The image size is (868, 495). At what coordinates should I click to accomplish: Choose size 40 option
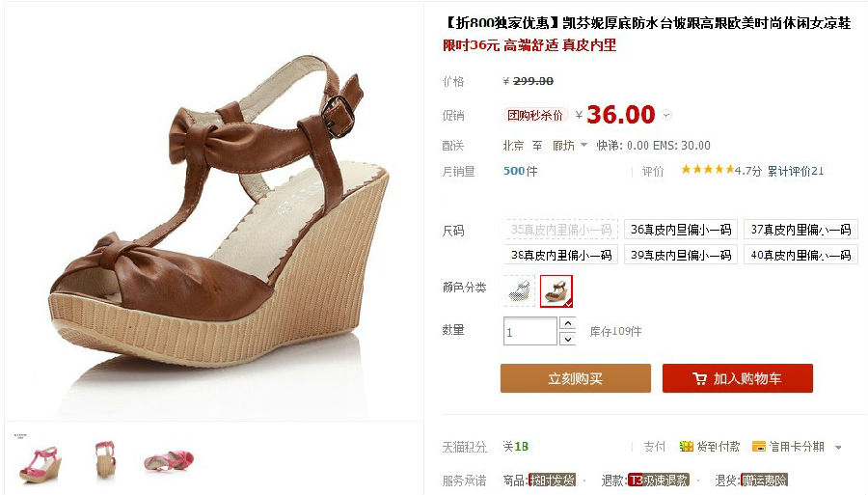click(x=801, y=255)
